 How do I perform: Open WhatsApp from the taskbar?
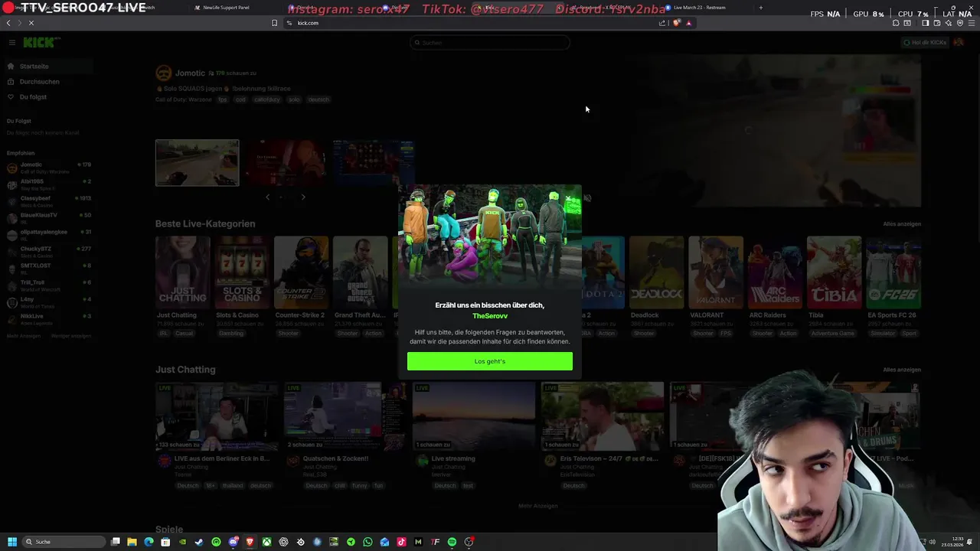(x=367, y=542)
